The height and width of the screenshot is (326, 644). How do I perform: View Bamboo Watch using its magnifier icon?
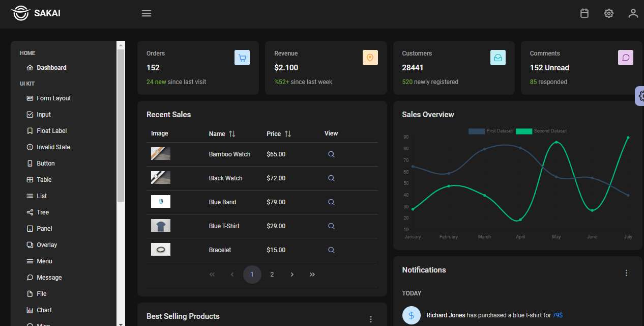pyautogui.click(x=331, y=154)
